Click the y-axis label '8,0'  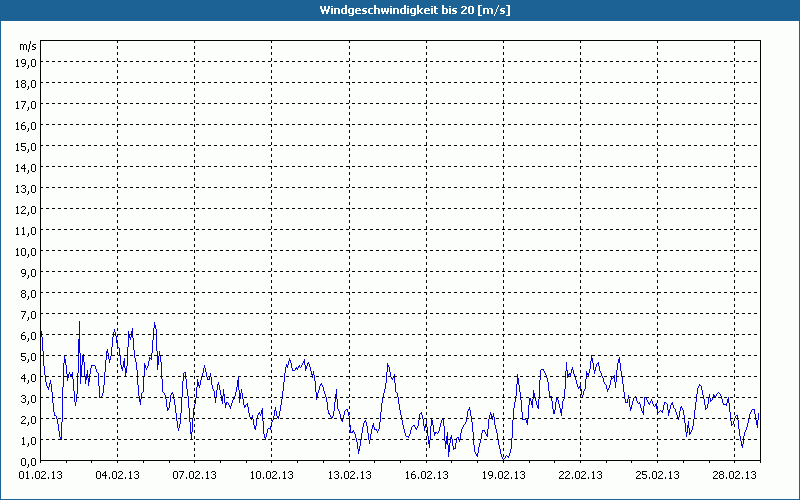[x=30, y=294]
